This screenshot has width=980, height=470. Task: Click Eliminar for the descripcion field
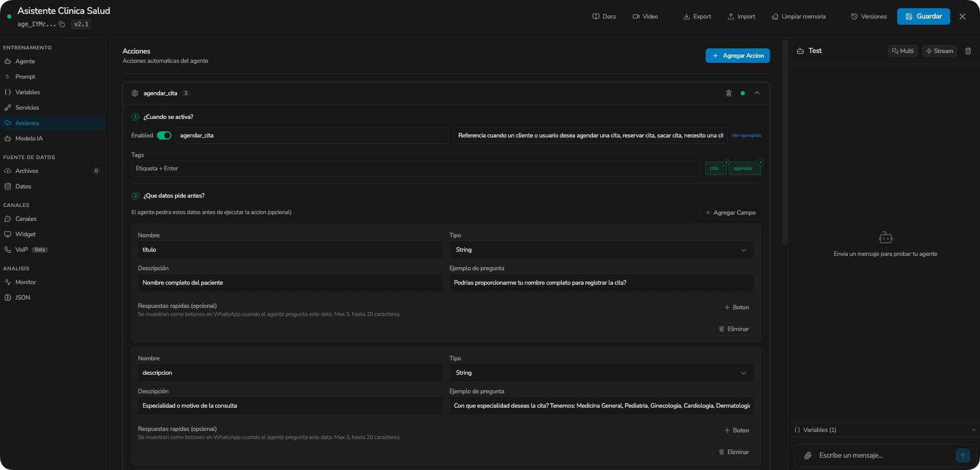734,452
